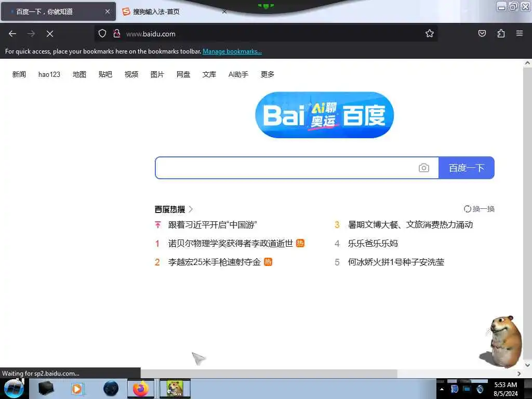Close the 搜狗输入法 tab
This screenshot has width=532, height=399.
pyautogui.click(x=224, y=11)
